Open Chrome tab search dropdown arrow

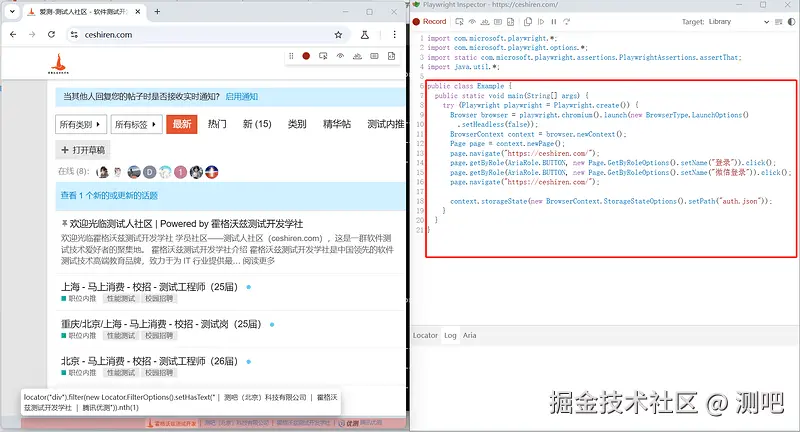[x=12, y=11]
